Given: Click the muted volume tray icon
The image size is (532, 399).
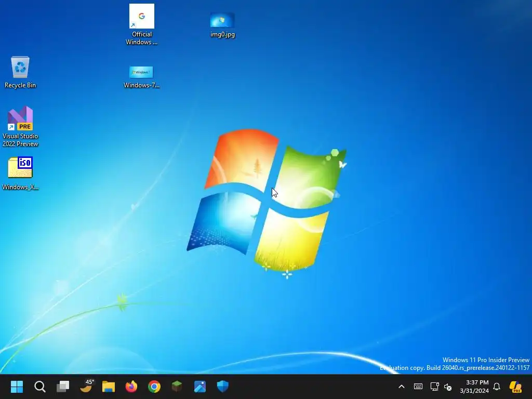Looking at the screenshot, I should tap(448, 387).
